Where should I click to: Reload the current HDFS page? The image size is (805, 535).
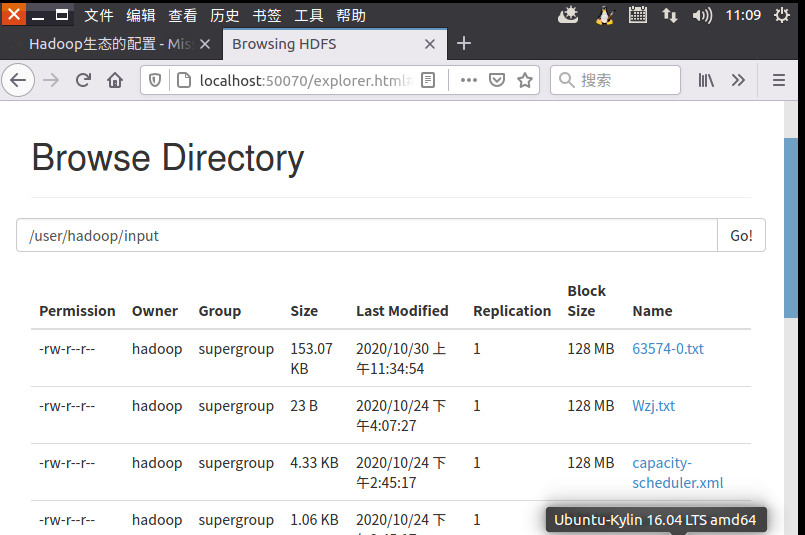point(83,81)
